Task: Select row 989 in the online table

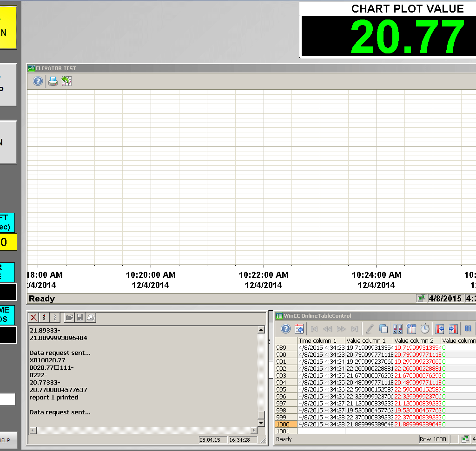Action: click(x=286, y=347)
